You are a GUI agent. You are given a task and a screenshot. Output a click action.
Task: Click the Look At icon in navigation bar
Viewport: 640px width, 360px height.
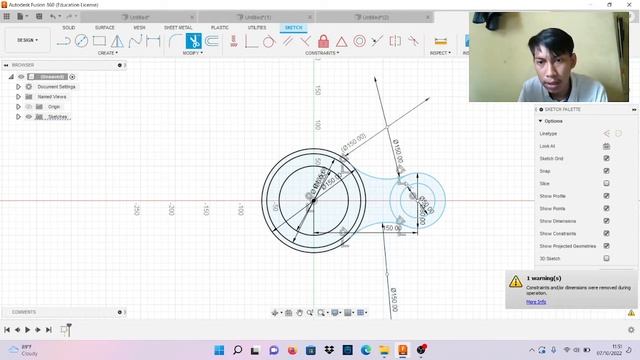tap(289, 313)
